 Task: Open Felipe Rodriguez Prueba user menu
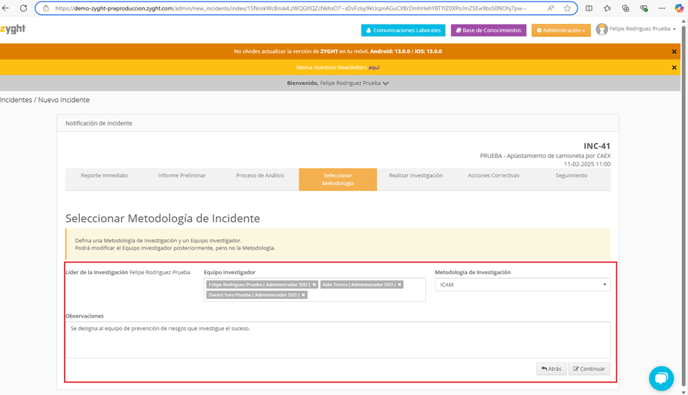642,29
